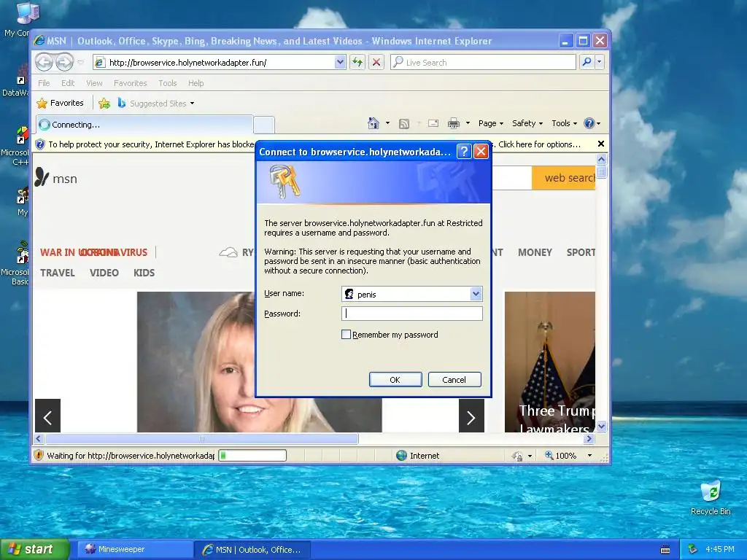Click the horizontal scrollbar thumb
The width and height of the screenshot is (747, 560).
[x=201, y=438]
